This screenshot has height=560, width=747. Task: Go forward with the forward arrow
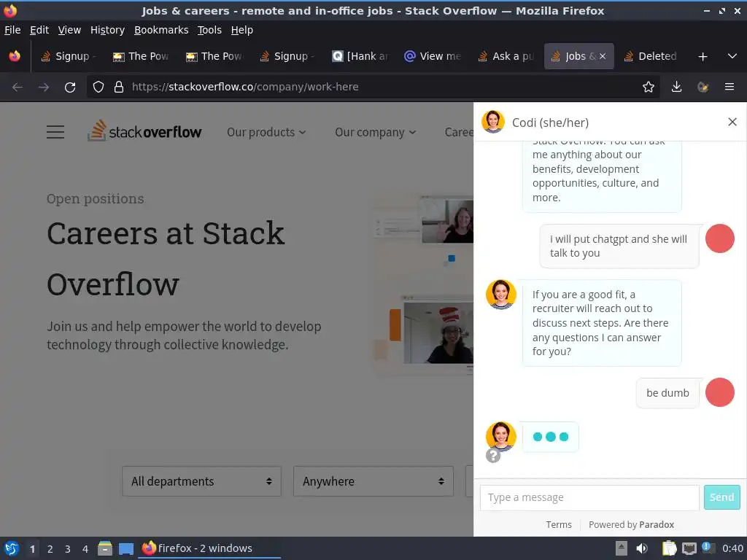click(43, 87)
